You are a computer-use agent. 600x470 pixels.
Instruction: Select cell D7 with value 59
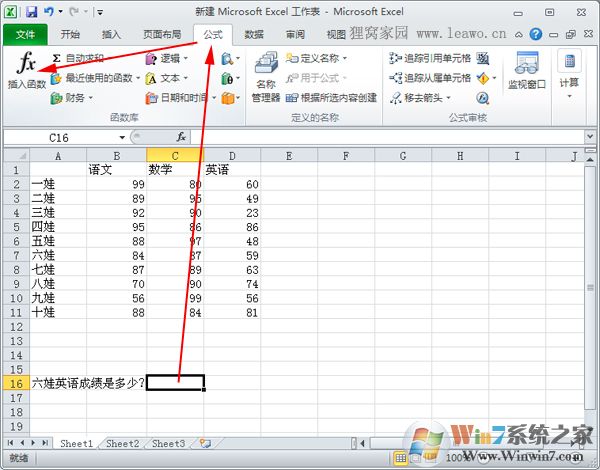pos(232,255)
